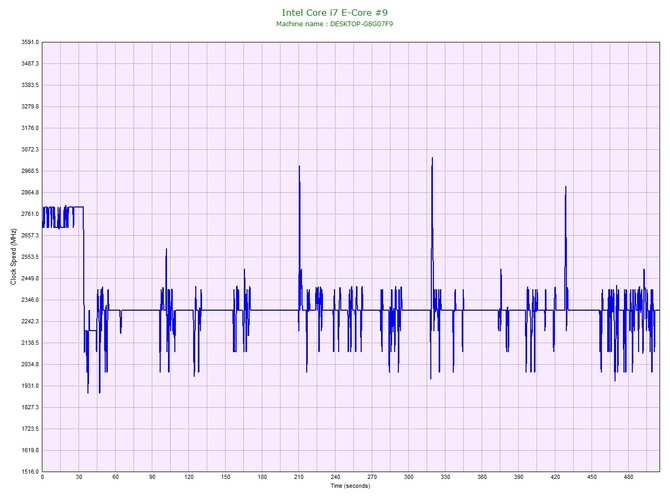Select y-axis value 1619.8
670x503 pixels.
[30, 450]
